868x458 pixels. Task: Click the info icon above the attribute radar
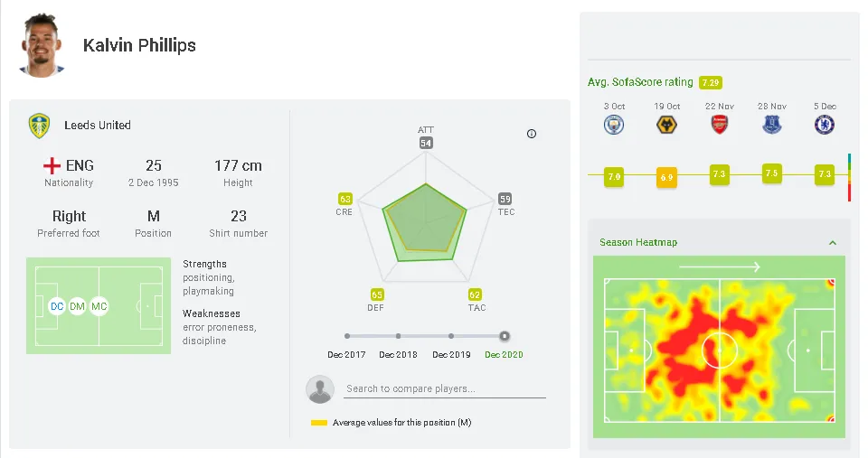(532, 134)
